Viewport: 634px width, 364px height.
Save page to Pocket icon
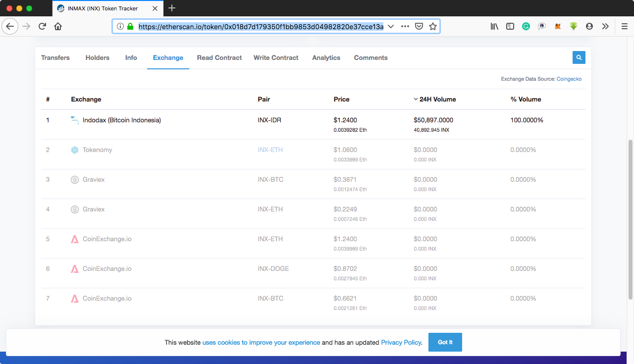(x=419, y=26)
